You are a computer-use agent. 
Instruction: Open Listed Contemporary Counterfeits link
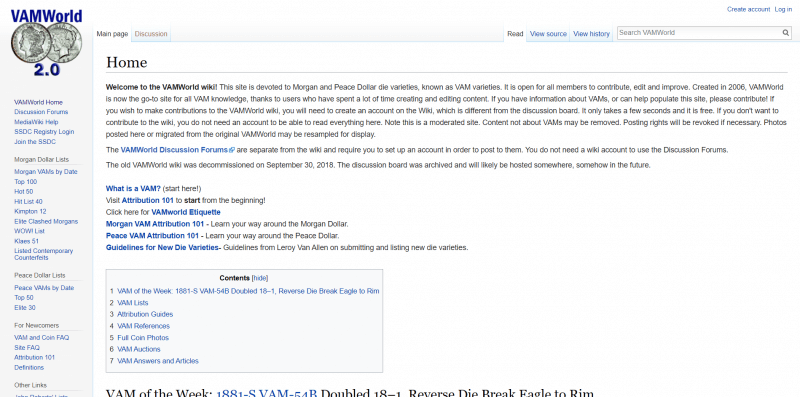point(43,254)
